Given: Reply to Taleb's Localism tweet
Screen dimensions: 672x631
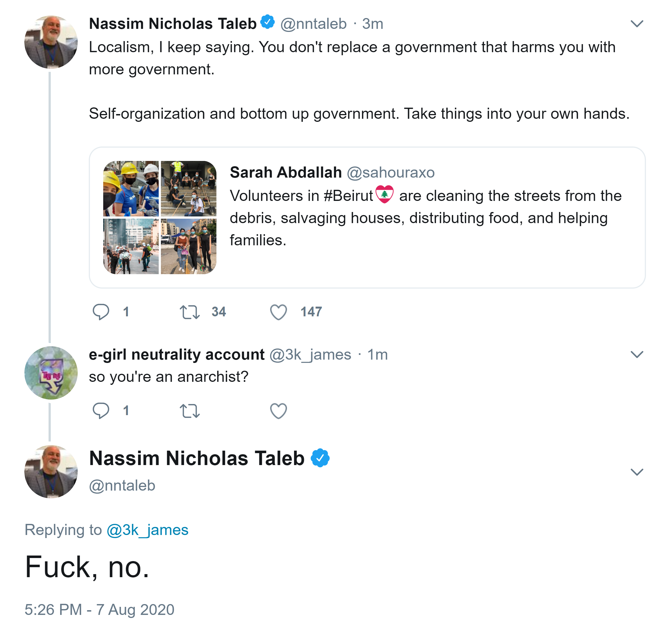Looking at the screenshot, I should pyautogui.click(x=101, y=312).
